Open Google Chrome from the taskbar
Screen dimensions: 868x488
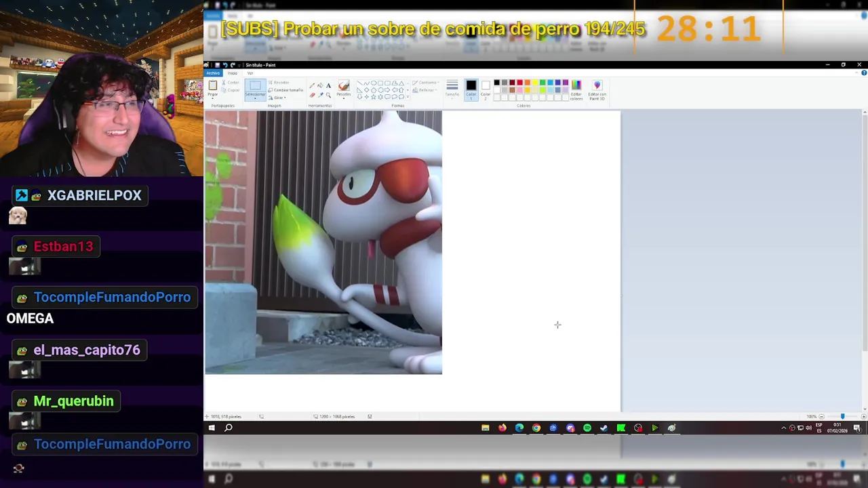pos(536,428)
